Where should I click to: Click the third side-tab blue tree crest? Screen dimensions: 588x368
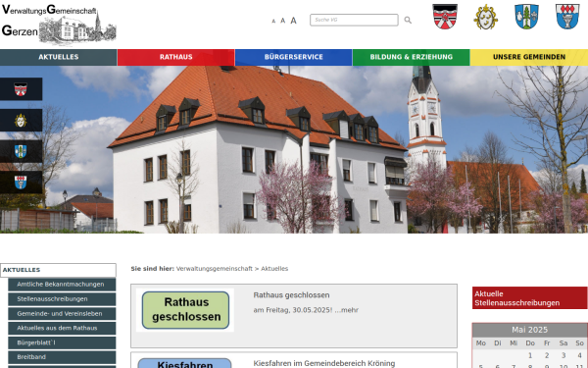[21, 151]
